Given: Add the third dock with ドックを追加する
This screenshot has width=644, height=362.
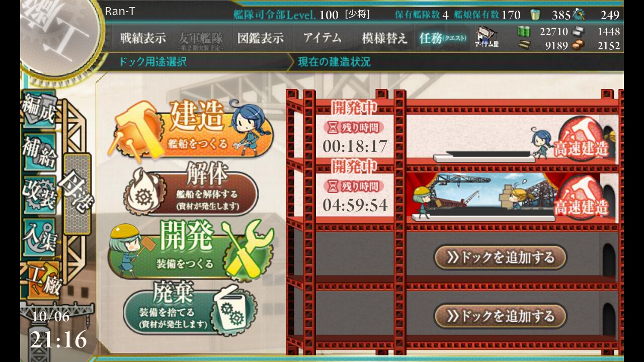Looking at the screenshot, I should pos(500,257).
